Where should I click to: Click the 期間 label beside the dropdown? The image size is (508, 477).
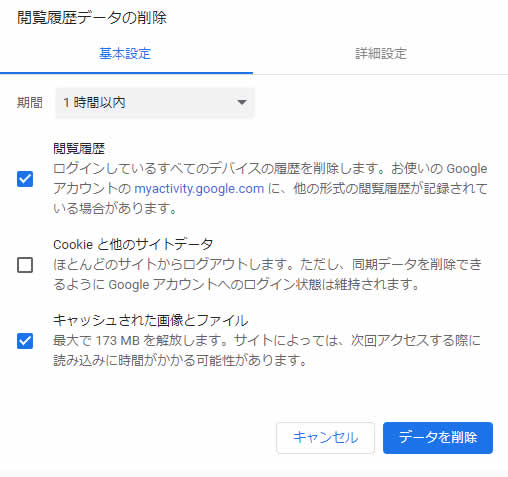point(30,102)
